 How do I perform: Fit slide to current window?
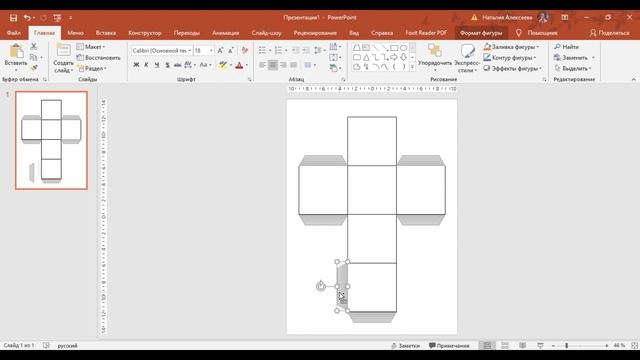[x=635, y=345]
